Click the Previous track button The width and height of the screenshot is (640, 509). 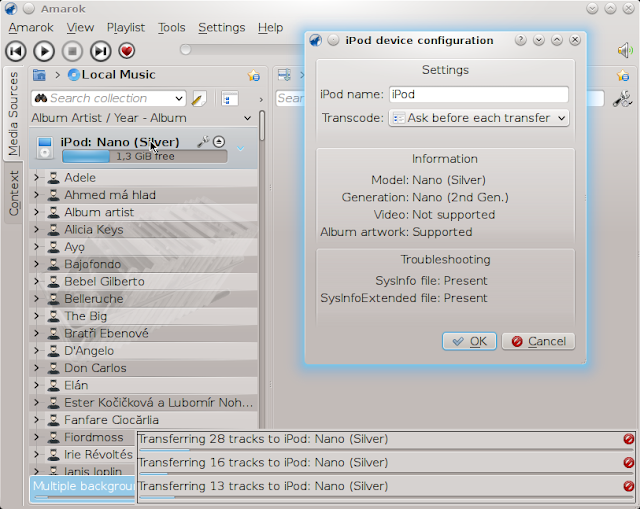16,51
